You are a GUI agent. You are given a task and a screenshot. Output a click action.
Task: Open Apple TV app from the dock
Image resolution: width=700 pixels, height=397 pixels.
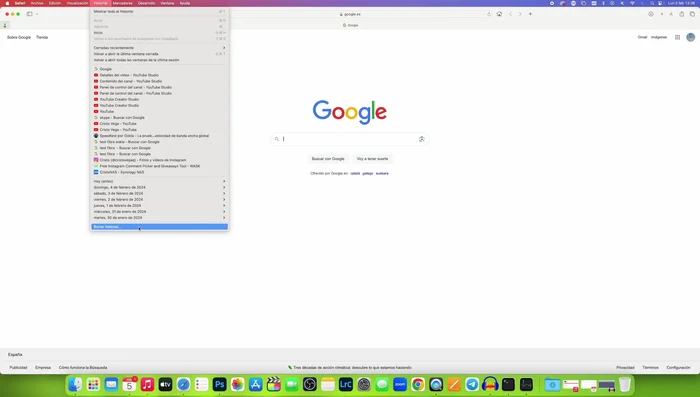pos(165,384)
